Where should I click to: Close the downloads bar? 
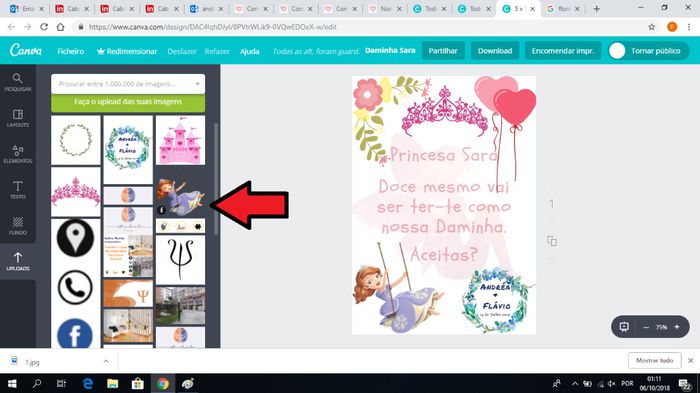point(690,360)
